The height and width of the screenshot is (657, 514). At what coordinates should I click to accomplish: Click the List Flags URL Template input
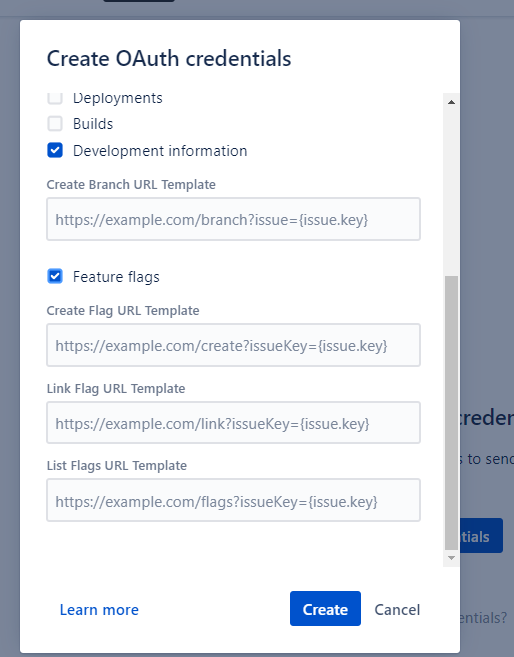233,500
